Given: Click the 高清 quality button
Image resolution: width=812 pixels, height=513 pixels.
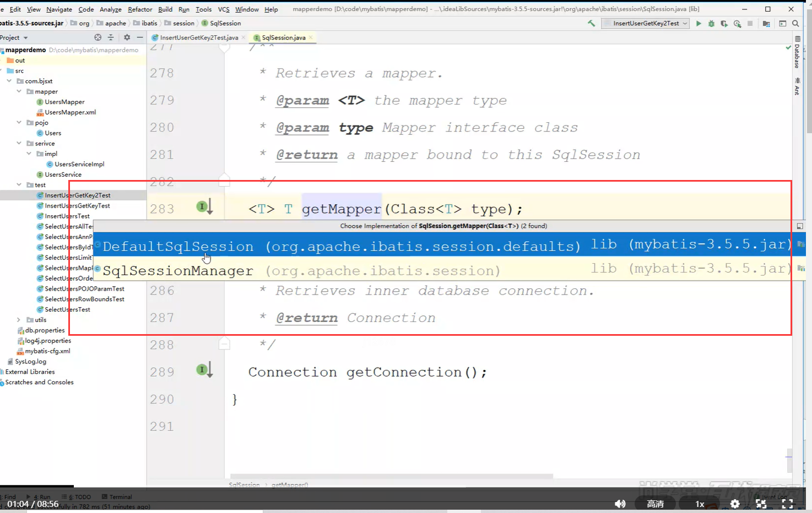Looking at the screenshot, I should tap(655, 504).
